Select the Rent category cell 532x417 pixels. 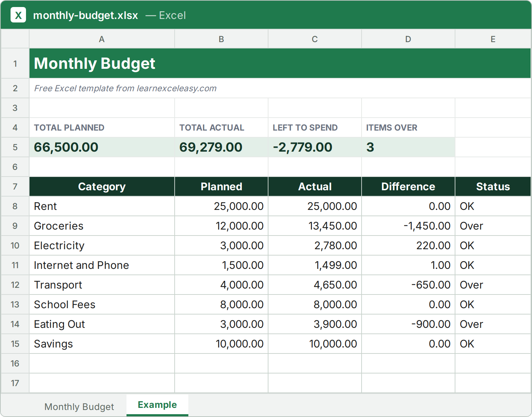[102, 206]
